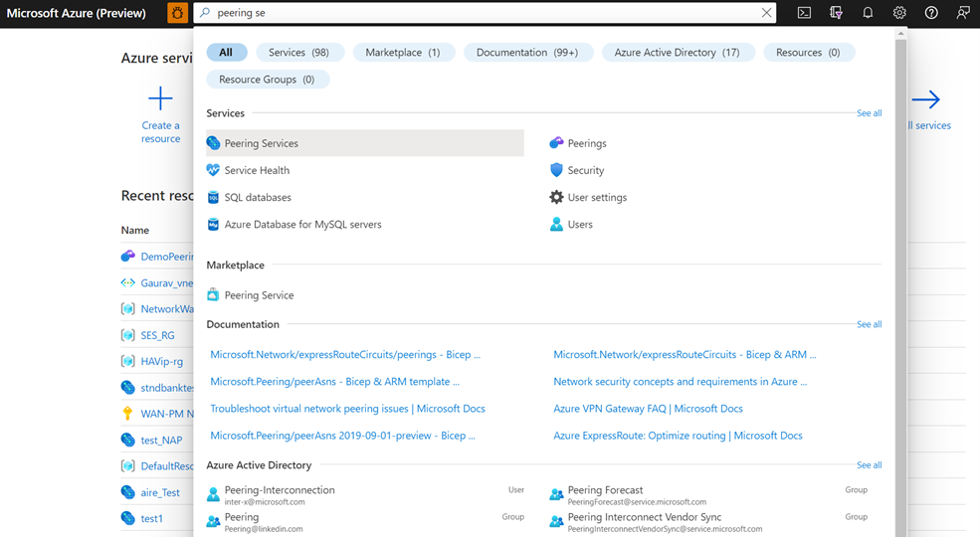Click See all for Services section

point(869,113)
